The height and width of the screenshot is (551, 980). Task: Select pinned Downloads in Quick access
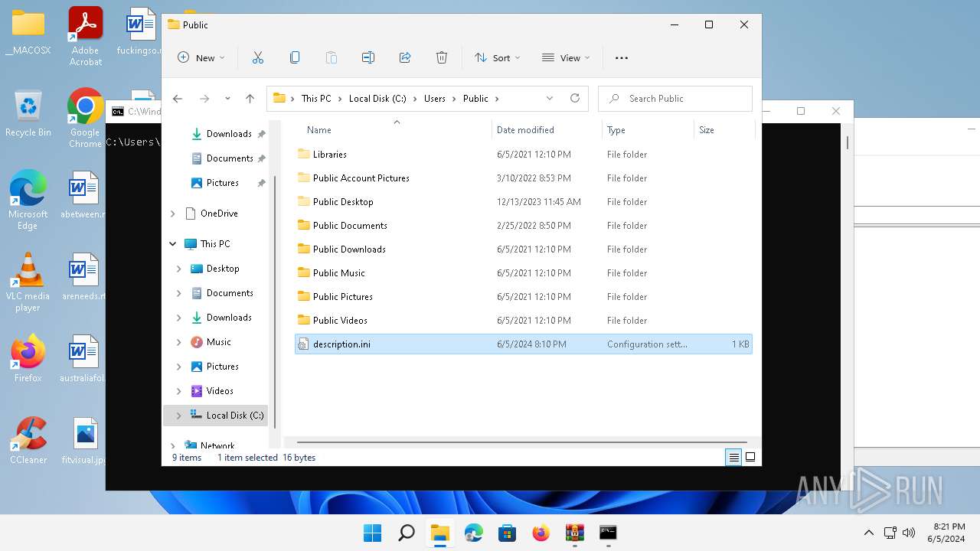coord(227,134)
